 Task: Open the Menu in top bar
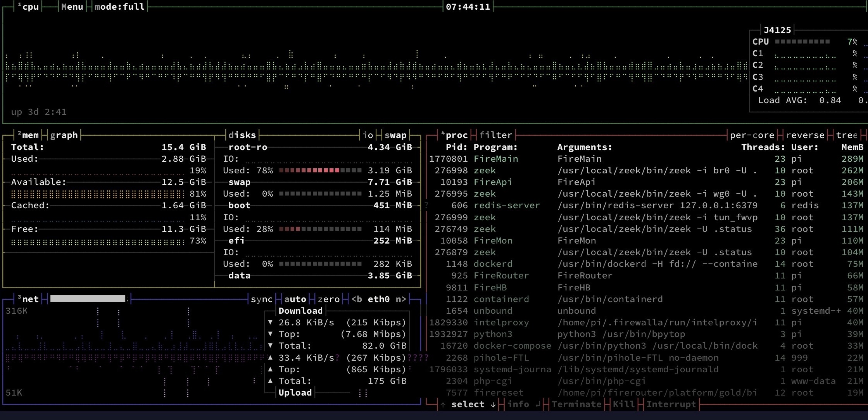pos(72,7)
